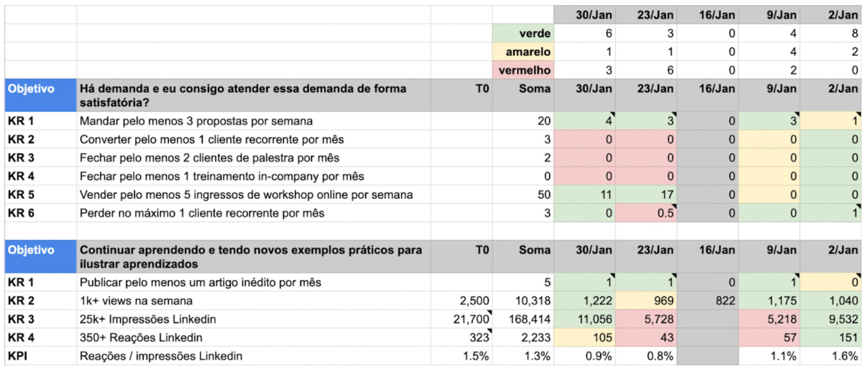Click the "Publicar pelo menos um artigo inédito" cell
This screenshot has height=369, width=868.
pos(254,282)
